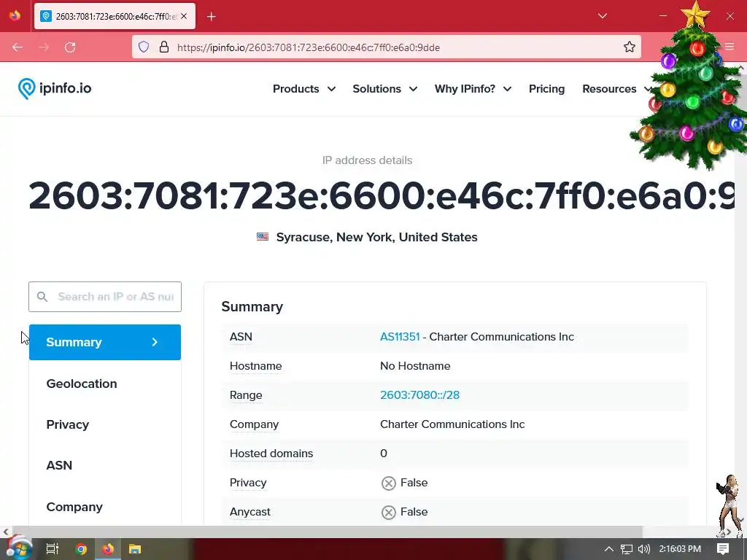Click the Hosted domains label

[x=271, y=454]
